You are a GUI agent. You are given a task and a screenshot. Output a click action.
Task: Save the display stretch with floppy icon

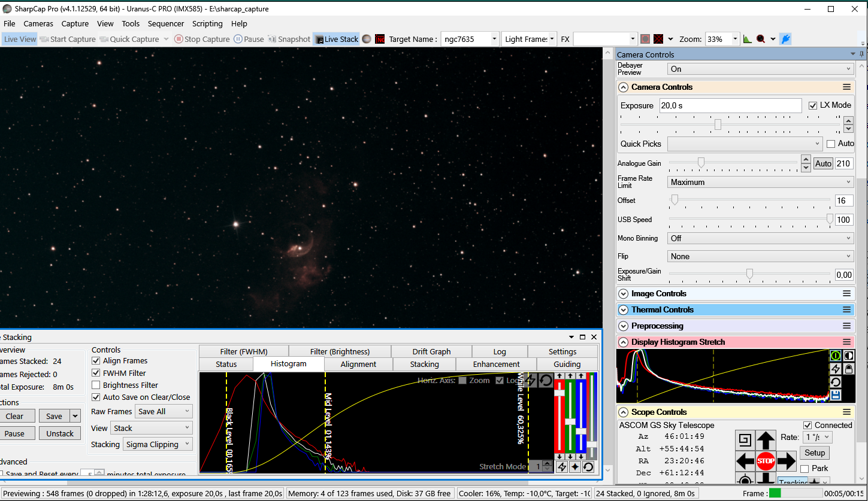coord(836,395)
